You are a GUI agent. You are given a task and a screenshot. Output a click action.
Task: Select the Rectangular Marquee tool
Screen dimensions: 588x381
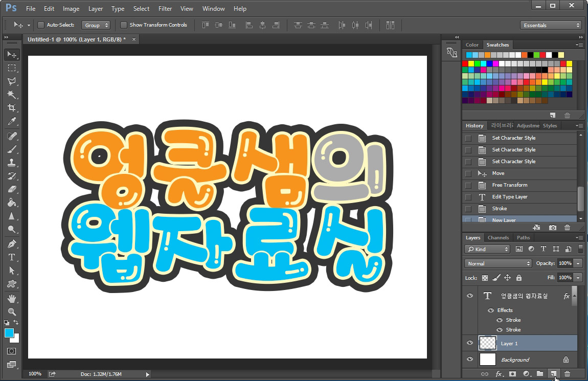coord(12,68)
